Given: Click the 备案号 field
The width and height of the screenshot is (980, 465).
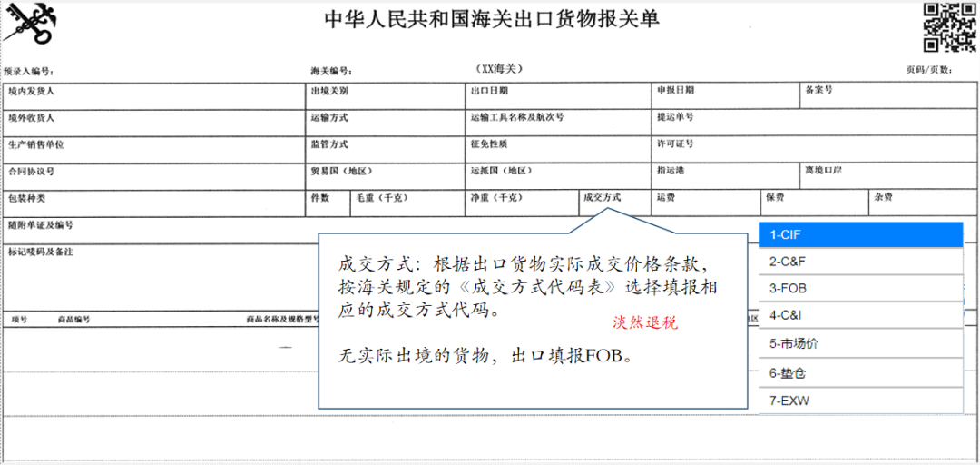Looking at the screenshot, I should point(888,96).
